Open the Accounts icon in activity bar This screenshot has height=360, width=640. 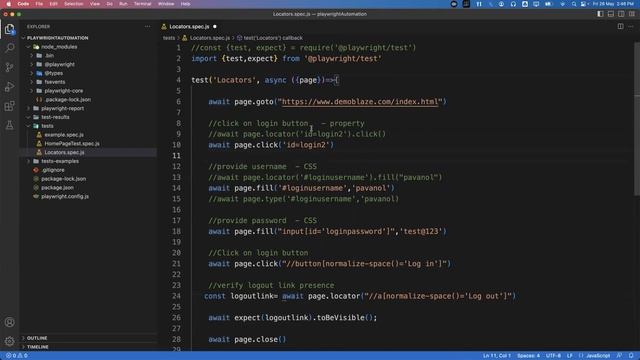point(9,322)
